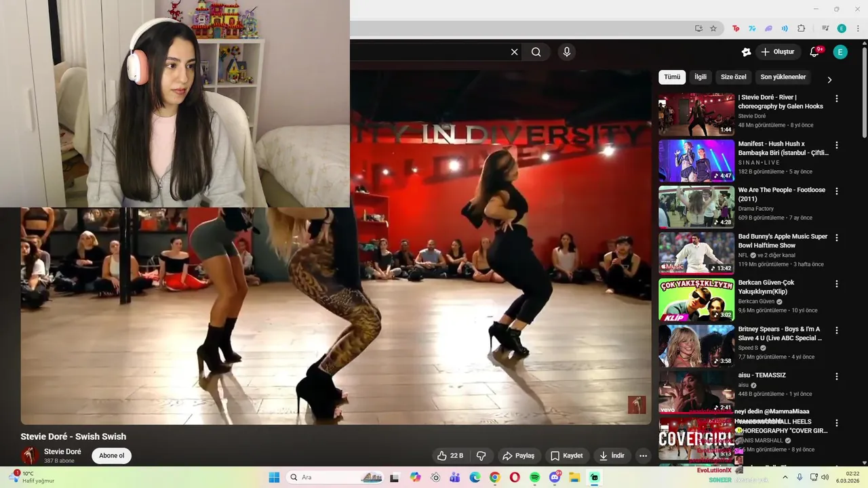Screen dimensions: 868x488
Task: Select the Son yüklenenler filter chip
Action: pyautogui.click(x=783, y=77)
